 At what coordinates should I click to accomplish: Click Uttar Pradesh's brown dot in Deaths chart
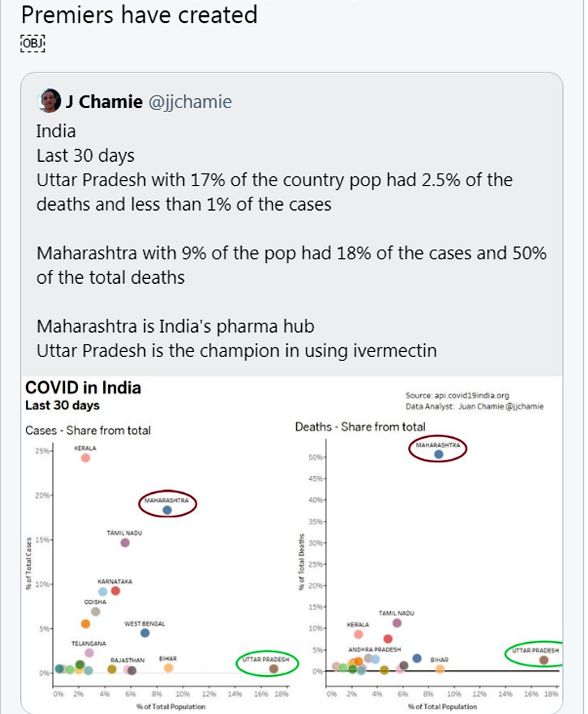[x=543, y=660]
